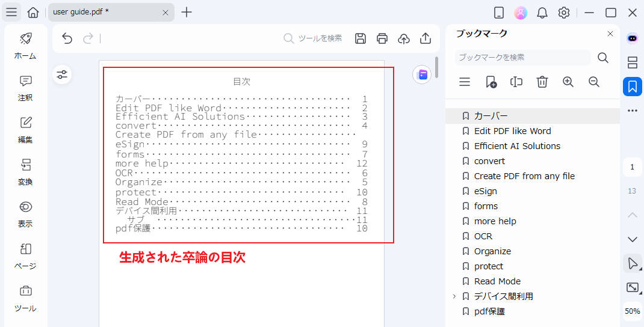This screenshot has height=327, width=644.
Task: Open the AI assistant robot icon
Action: 633,38
